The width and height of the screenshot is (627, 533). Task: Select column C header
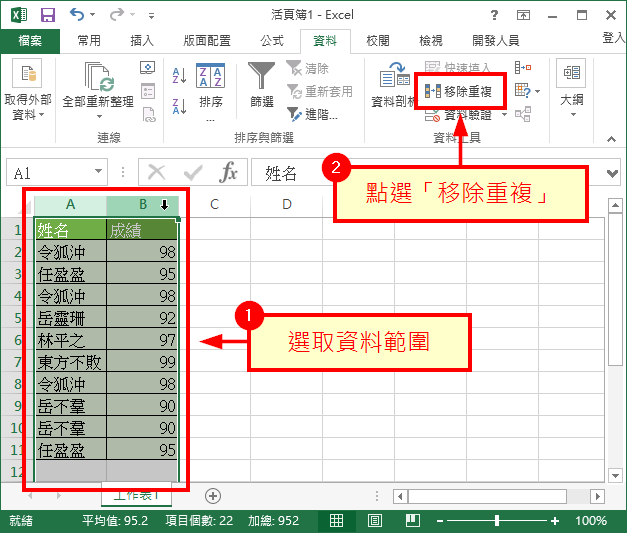[x=214, y=204]
